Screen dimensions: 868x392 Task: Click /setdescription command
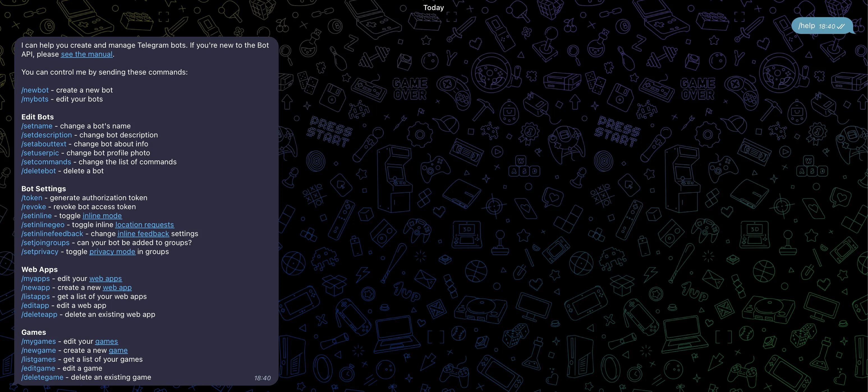(47, 135)
